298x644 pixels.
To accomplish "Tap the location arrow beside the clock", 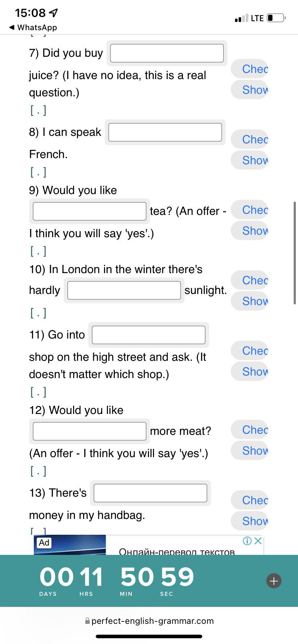I will click(x=54, y=13).
